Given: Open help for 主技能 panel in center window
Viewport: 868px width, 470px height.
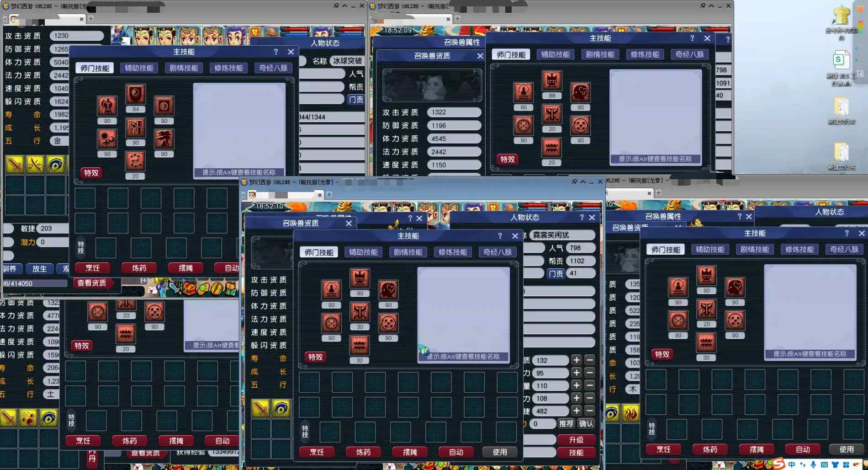Looking at the screenshot, I should [500, 236].
